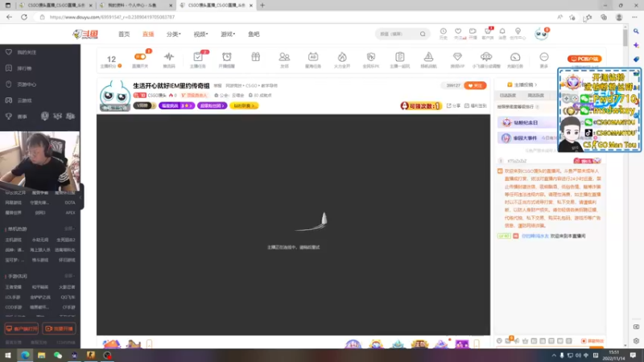The width and height of the screenshot is (644, 362).
Task: Click the orange 客户端打开 sidebar button
Action: [22, 329]
